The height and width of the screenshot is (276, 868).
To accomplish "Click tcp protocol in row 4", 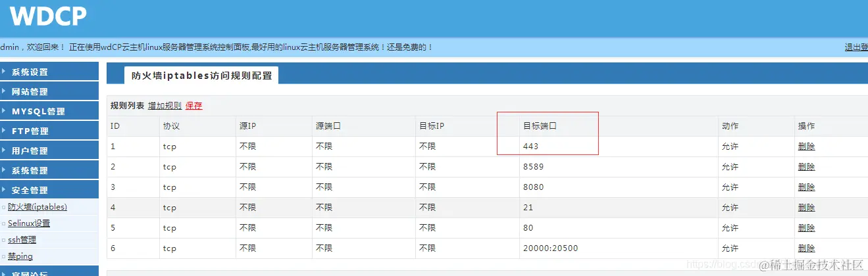I will tap(170, 208).
